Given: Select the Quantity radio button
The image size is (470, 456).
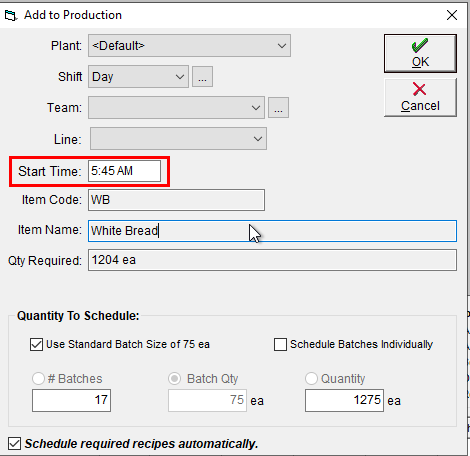Looking at the screenshot, I should click(x=311, y=378).
